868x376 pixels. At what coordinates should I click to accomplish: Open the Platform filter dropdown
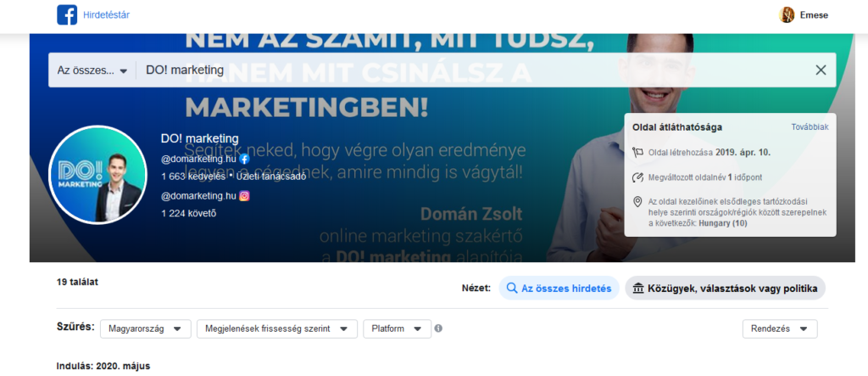click(397, 328)
